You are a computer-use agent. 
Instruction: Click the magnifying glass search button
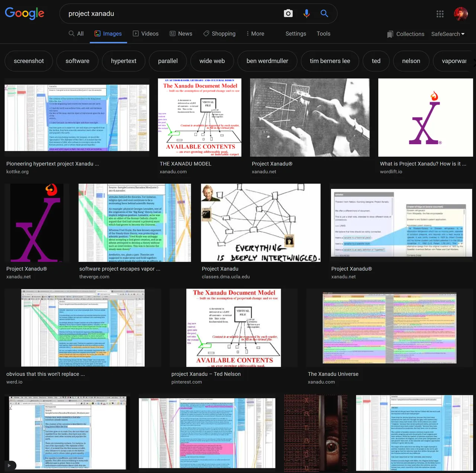324,13
